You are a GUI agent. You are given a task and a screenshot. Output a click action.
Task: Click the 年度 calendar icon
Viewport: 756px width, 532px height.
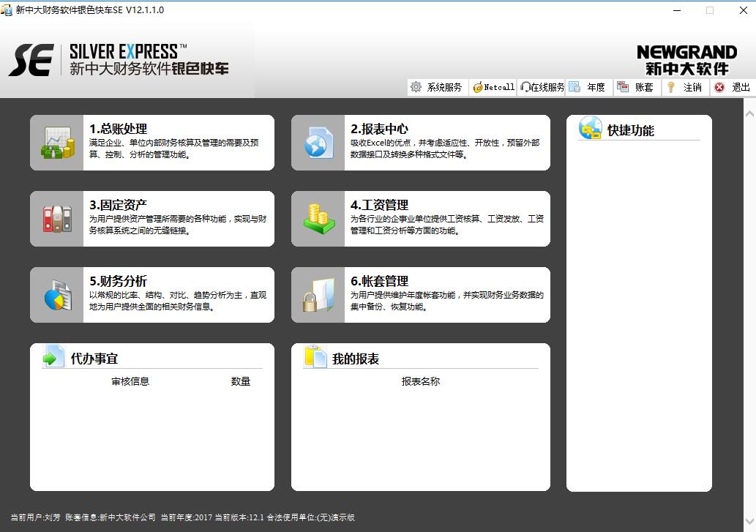(575, 87)
